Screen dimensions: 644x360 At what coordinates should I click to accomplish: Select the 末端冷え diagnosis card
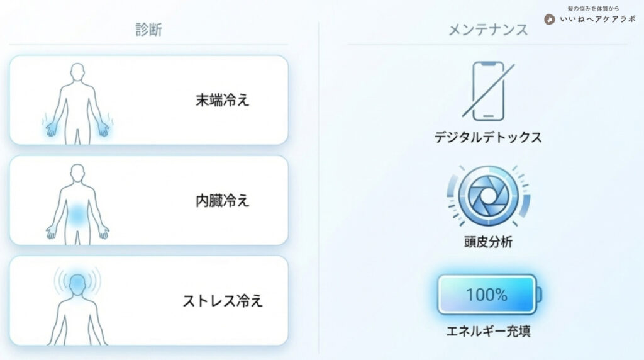[148, 100]
